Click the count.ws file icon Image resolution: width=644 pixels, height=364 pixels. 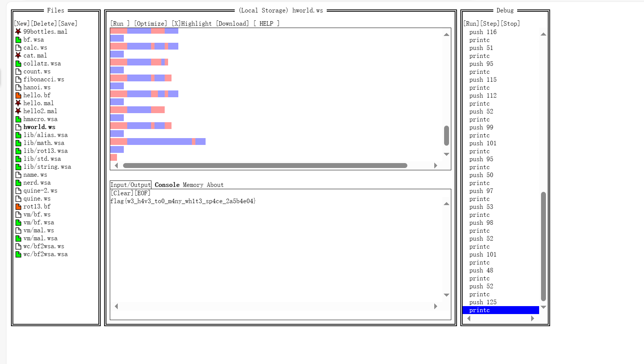18,72
